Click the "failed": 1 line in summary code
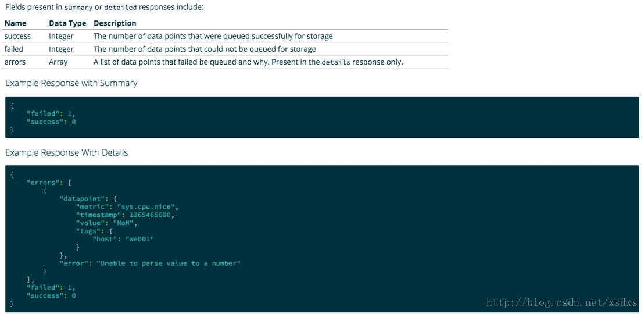This screenshot has width=644, height=314. pos(51,114)
